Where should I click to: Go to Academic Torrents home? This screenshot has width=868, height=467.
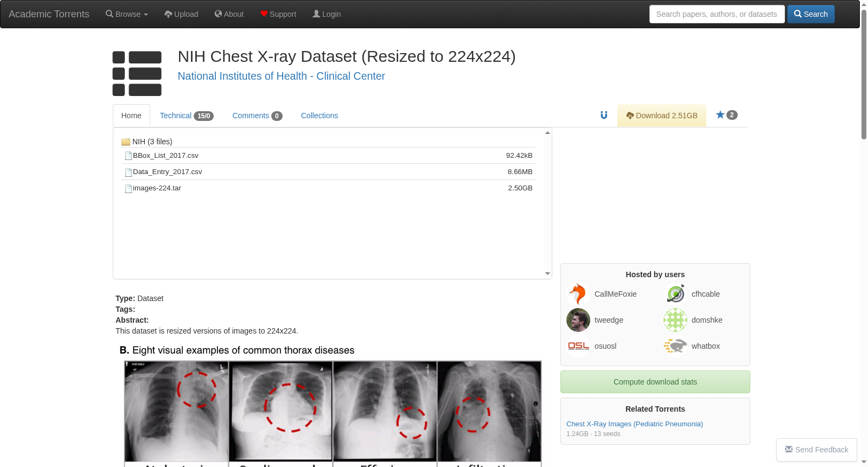[x=49, y=14]
